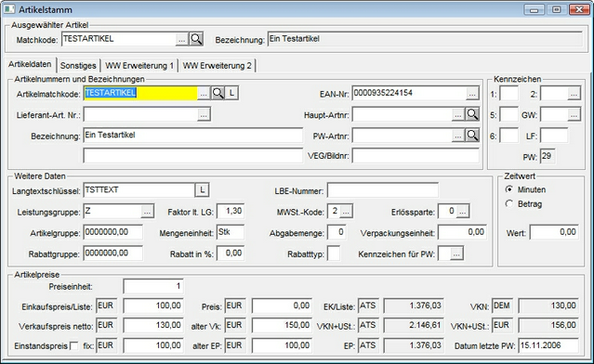
Task: Open the ellipsis lookup for Haupt-Artnr
Action: (458, 114)
